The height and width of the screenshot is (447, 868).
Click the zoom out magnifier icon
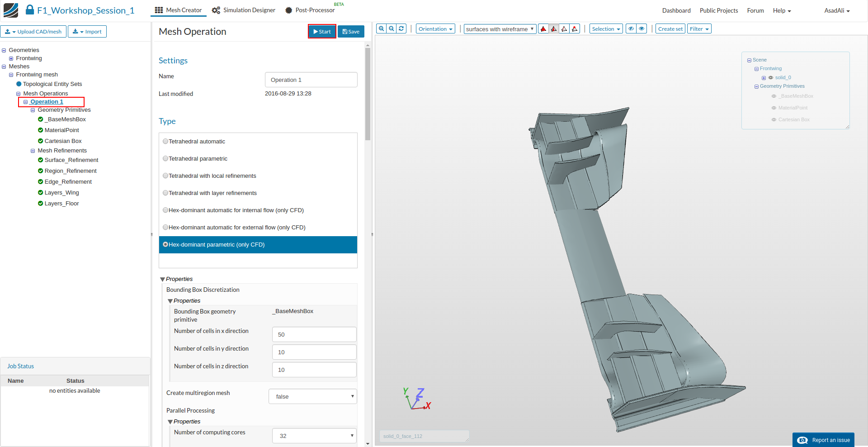tap(392, 29)
